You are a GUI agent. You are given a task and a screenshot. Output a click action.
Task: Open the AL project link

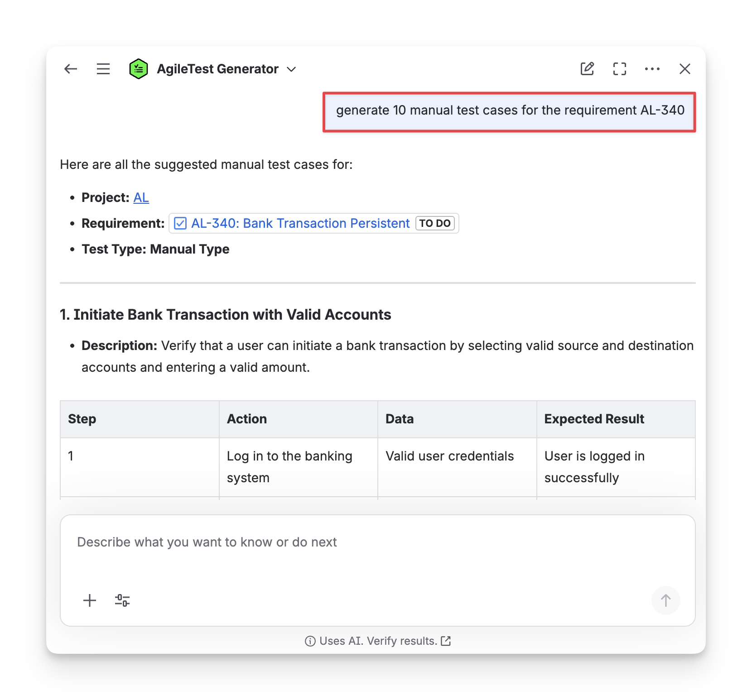141,197
